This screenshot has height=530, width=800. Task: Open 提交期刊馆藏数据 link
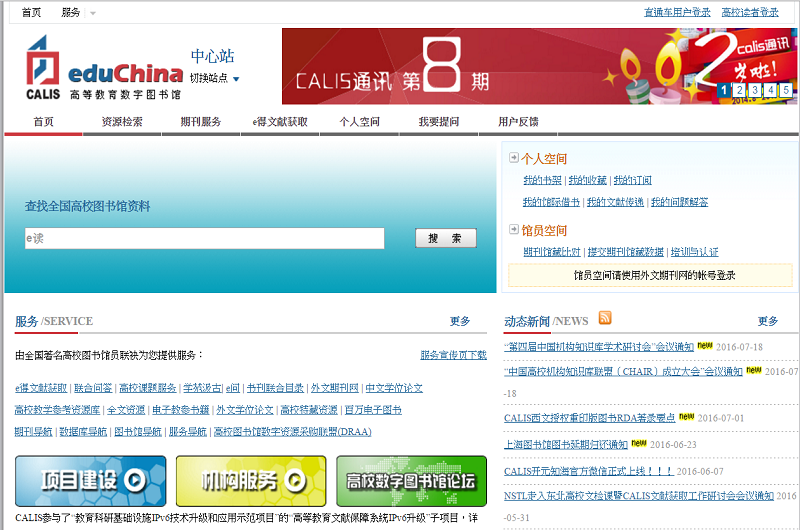(x=626, y=251)
